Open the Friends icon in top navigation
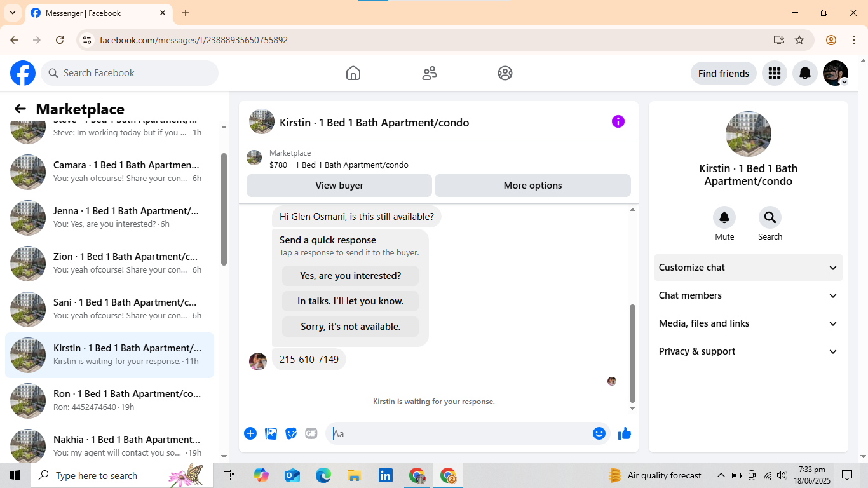868x488 pixels. 430,73
